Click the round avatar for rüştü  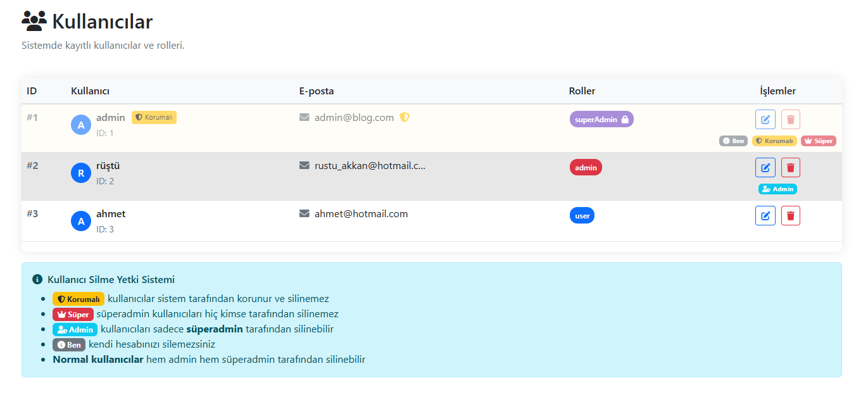coord(81,173)
